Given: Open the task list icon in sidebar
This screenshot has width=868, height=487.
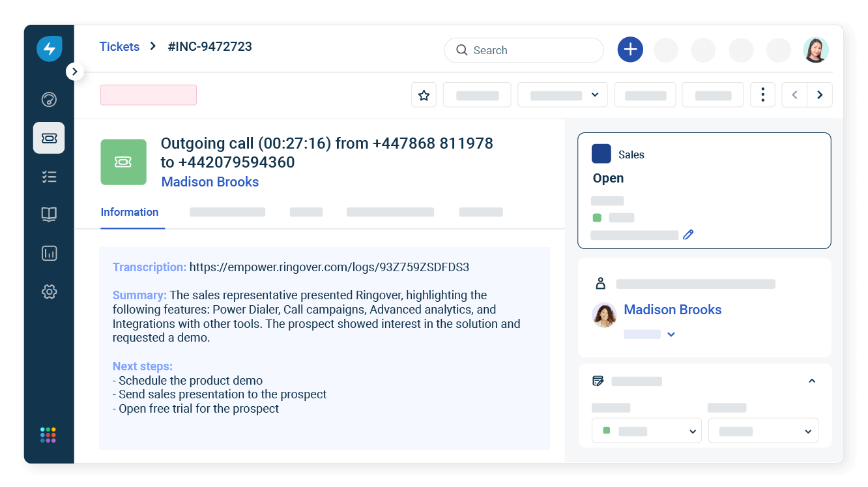Looking at the screenshot, I should 49,176.
